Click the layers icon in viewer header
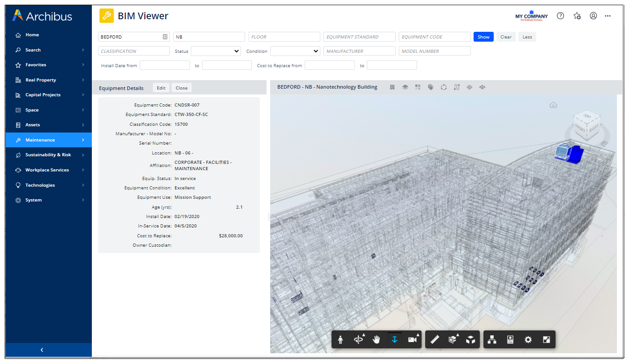This screenshot has height=364, width=625. (405, 87)
